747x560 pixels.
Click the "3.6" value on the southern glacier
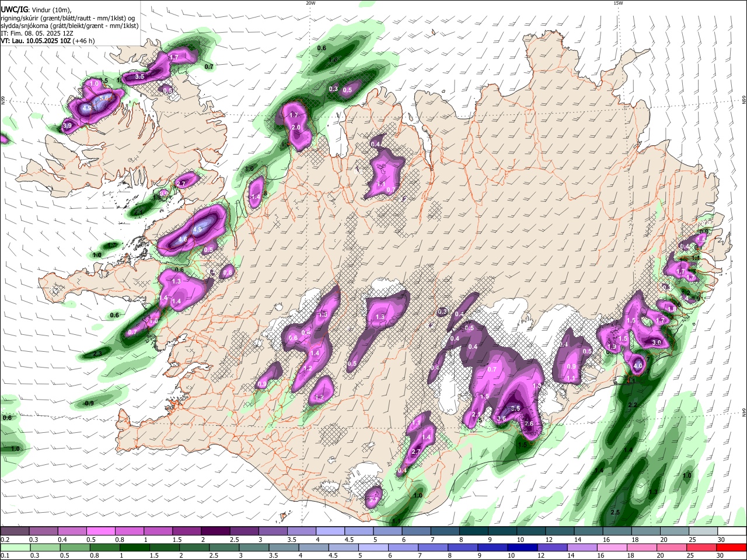(501, 418)
